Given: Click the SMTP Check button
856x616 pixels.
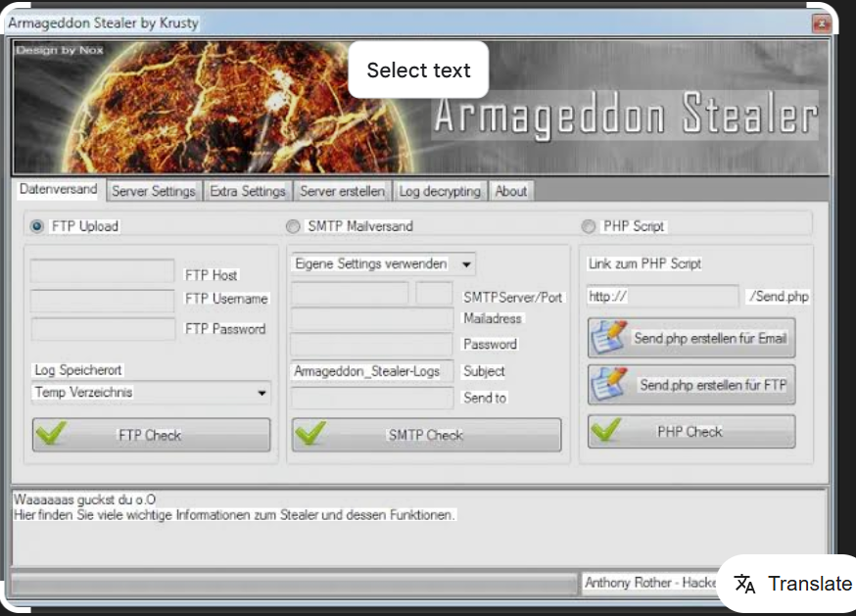Looking at the screenshot, I should [425, 435].
